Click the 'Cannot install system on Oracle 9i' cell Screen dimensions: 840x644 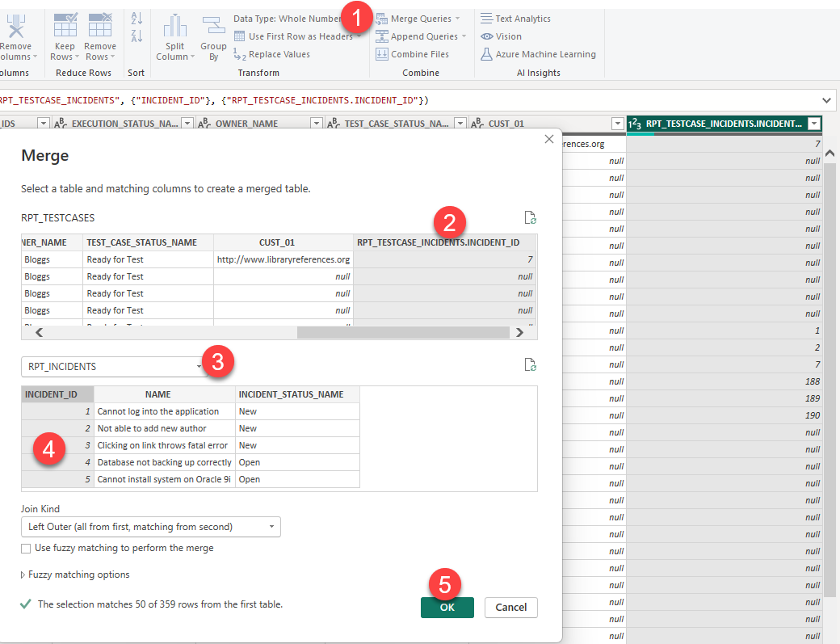[x=165, y=479]
